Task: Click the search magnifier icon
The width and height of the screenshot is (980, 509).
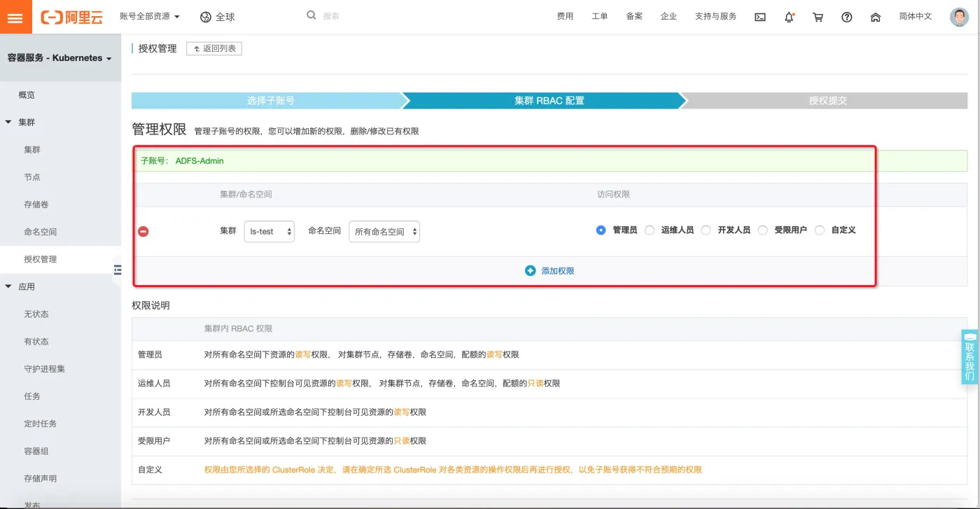Action: 311,15
